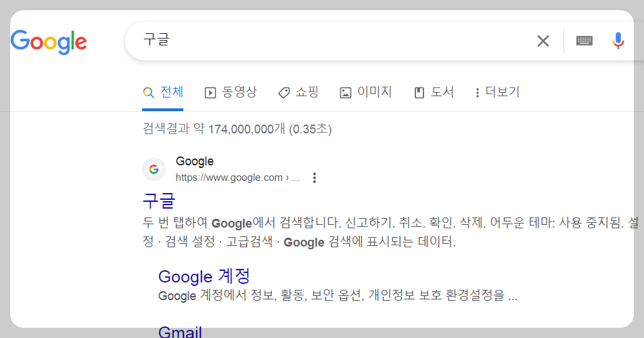The width and height of the screenshot is (644, 338).
Task: Click the Google favicon in the first result
Action: [154, 169]
